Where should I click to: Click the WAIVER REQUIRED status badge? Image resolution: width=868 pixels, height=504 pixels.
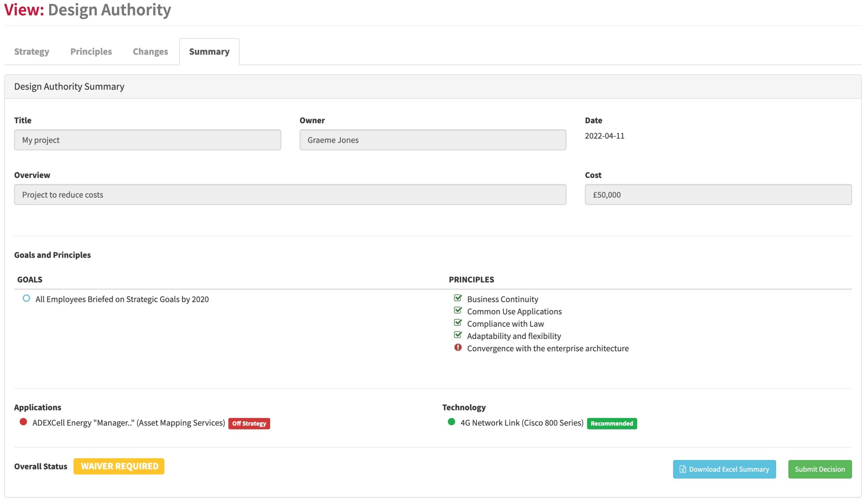click(x=119, y=466)
